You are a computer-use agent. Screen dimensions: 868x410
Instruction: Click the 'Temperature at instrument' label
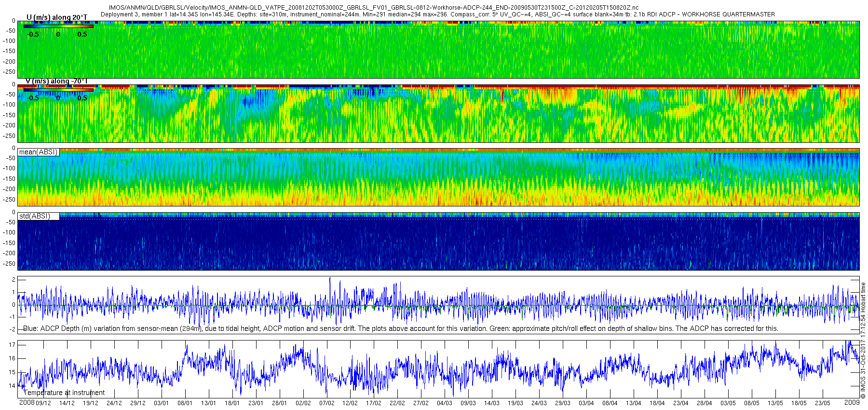pyautogui.click(x=64, y=393)
